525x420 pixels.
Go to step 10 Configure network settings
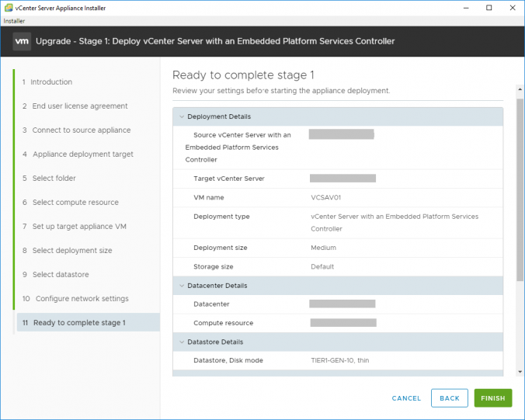pos(75,299)
